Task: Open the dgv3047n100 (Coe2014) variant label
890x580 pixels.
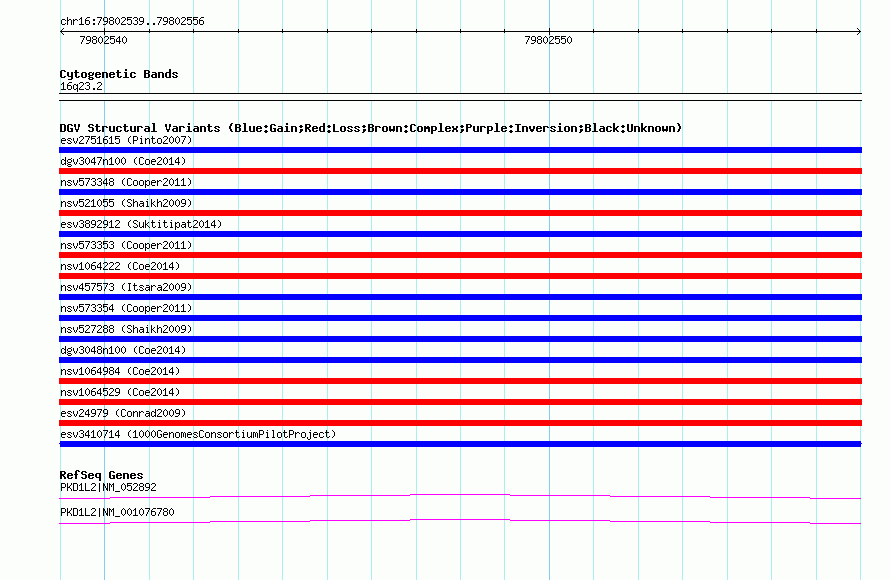Action: (x=123, y=161)
